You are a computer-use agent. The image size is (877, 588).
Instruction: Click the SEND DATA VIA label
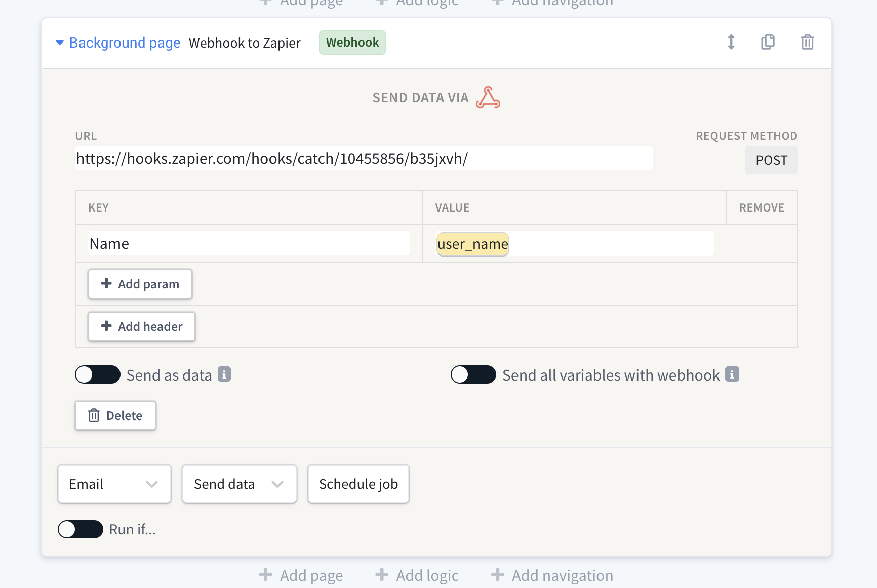coord(421,98)
